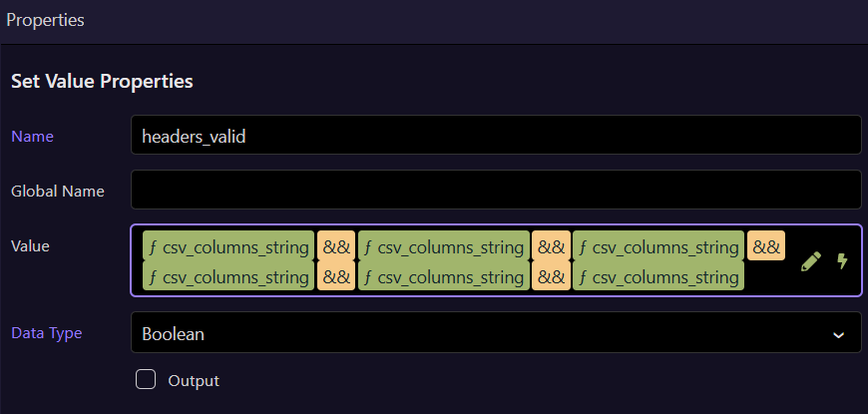Image resolution: width=868 pixels, height=414 pixels.
Task: Click the chevron arrow on Boolean dropdown
Action: [x=838, y=335]
